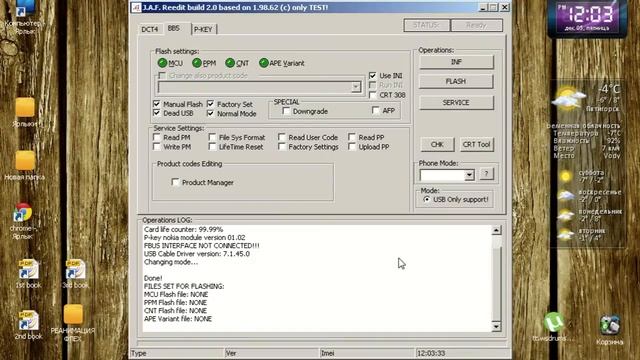The width and height of the screenshot is (640, 360).
Task: Select the CNT flash file button
Action: pos(230,63)
